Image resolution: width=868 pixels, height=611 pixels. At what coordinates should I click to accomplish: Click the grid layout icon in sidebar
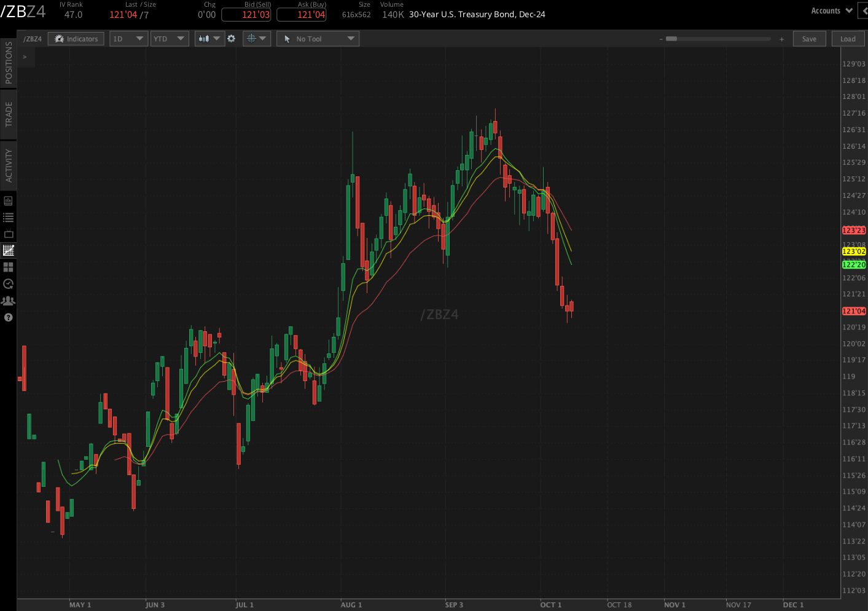click(x=8, y=267)
